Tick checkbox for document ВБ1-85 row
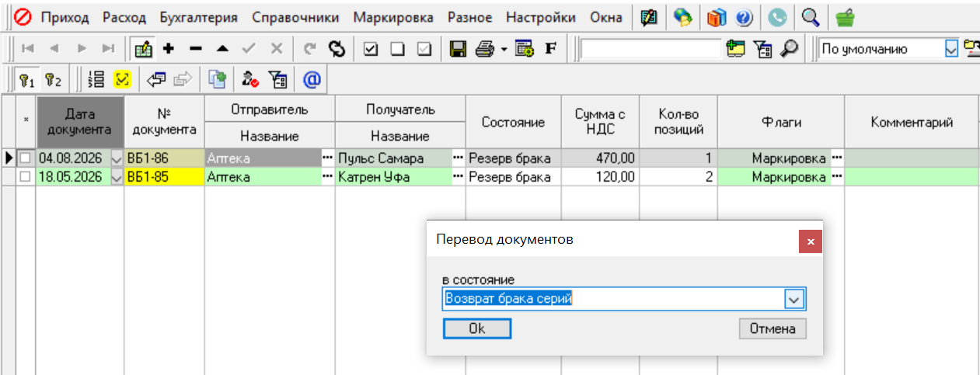The image size is (980, 375). [x=26, y=177]
